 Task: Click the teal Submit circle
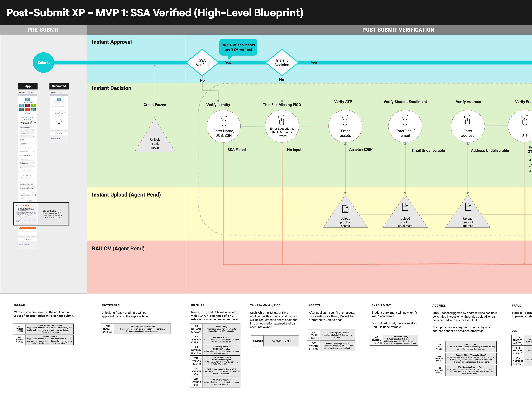[x=43, y=63]
